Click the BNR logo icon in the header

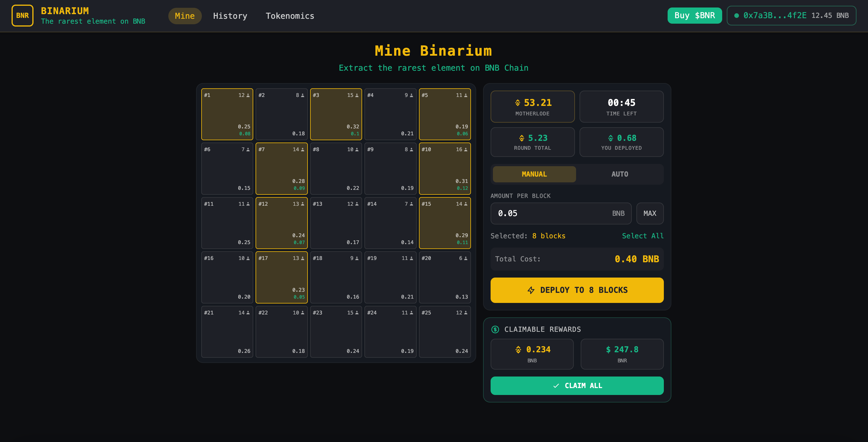pos(22,16)
